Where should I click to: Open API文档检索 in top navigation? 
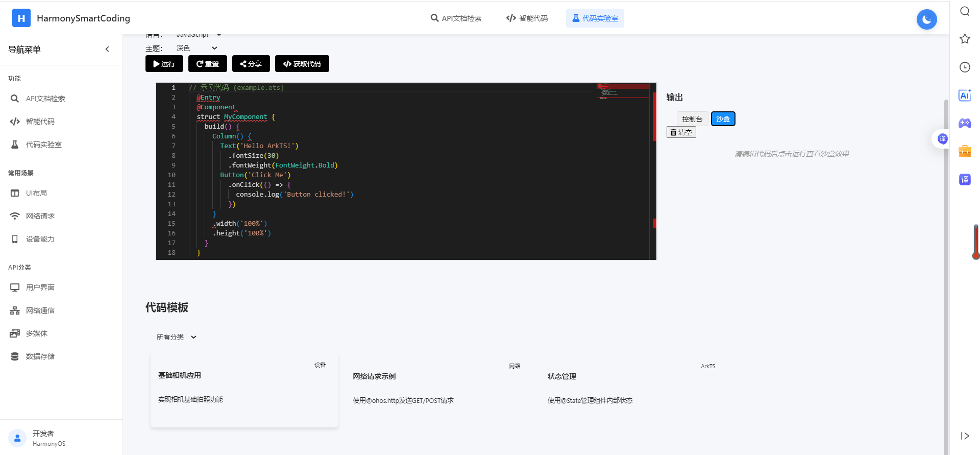456,18
